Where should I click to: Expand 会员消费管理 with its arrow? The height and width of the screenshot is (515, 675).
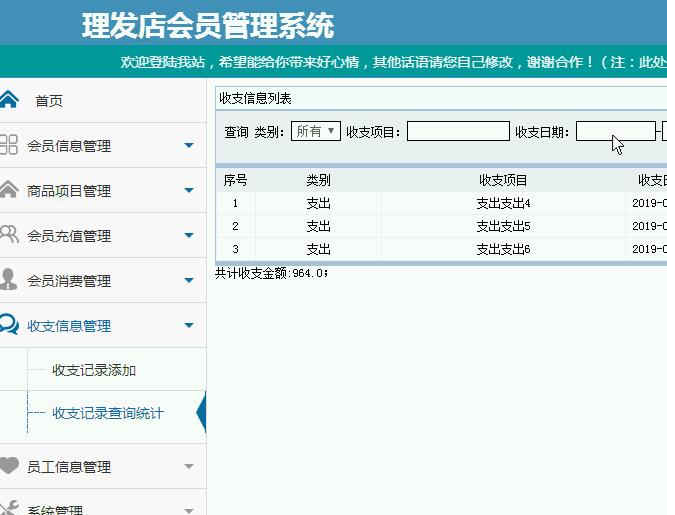point(189,280)
